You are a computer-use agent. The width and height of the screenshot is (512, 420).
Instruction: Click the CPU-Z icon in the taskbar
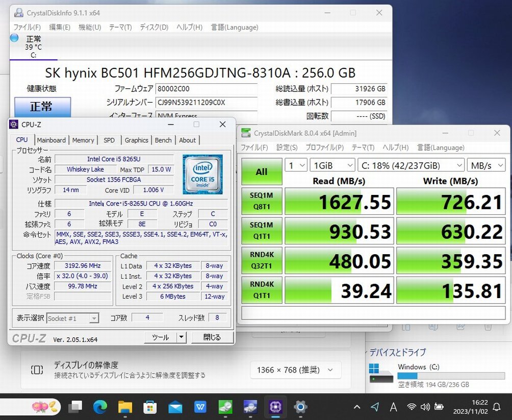coord(275,407)
